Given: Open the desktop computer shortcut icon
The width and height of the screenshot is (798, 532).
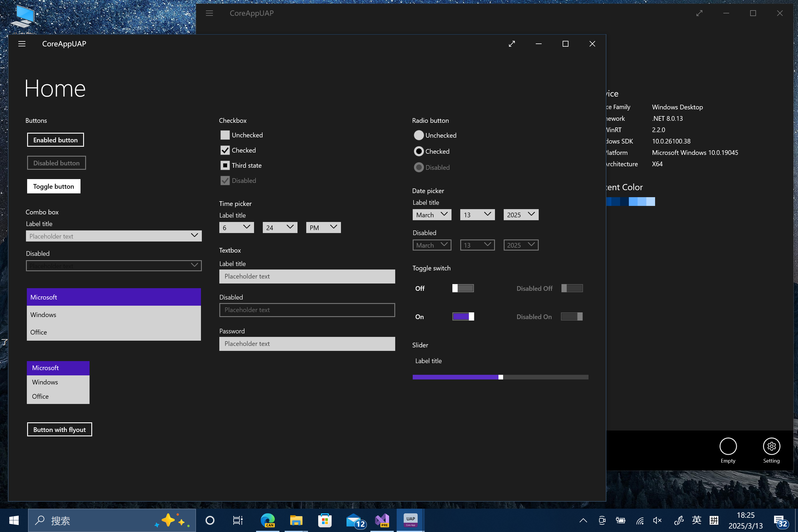Looking at the screenshot, I should click(23, 17).
